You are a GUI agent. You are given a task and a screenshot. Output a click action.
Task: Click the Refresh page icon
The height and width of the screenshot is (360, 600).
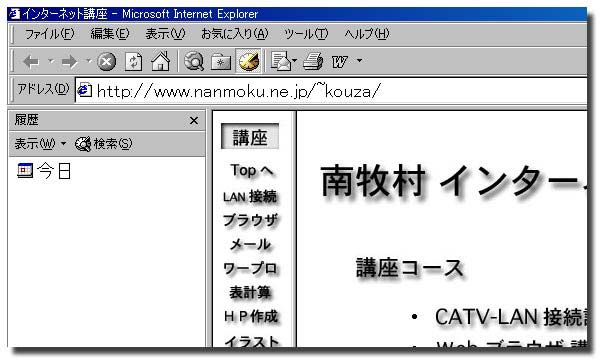coord(134,62)
